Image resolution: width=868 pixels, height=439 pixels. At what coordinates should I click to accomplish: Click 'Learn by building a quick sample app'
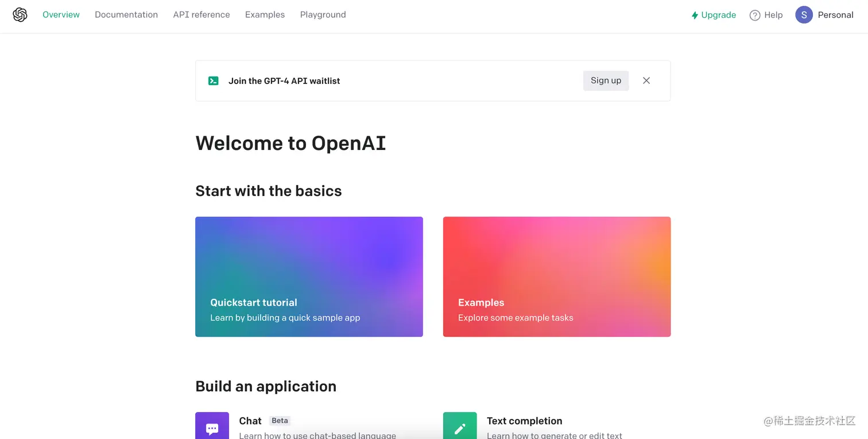pyautogui.click(x=285, y=318)
